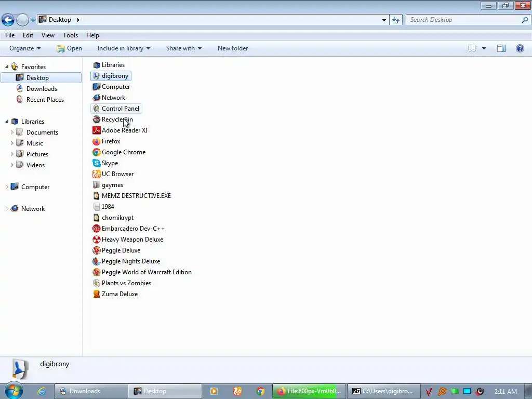The width and height of the screenshot is (532, 399).
Task: Toggle the preview pane button
Action: click(x=501, y=48)
